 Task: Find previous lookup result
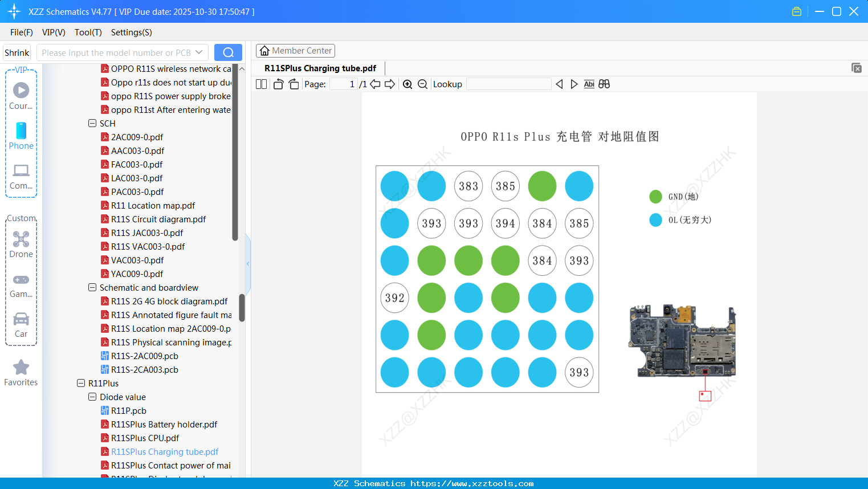pos(559,84)
